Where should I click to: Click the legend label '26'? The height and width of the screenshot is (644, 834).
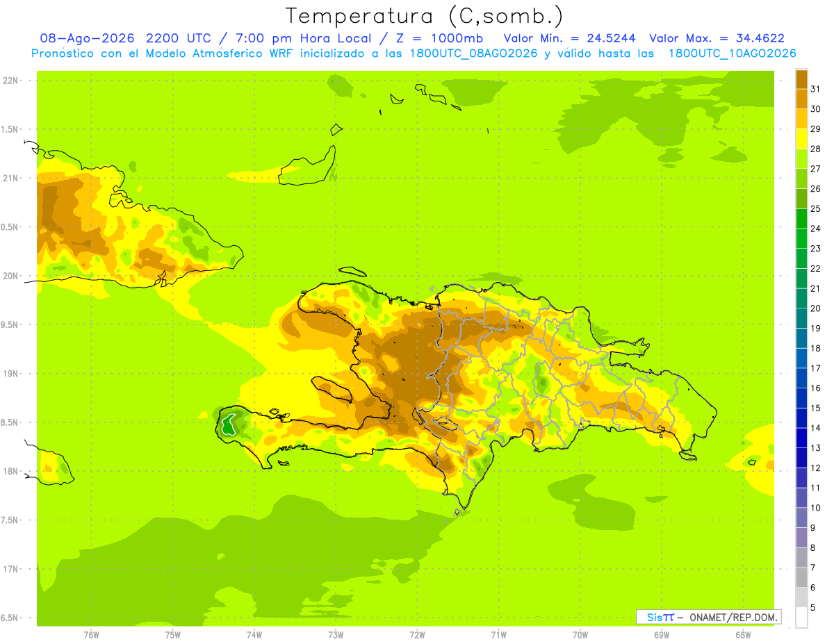click(816, 189)
